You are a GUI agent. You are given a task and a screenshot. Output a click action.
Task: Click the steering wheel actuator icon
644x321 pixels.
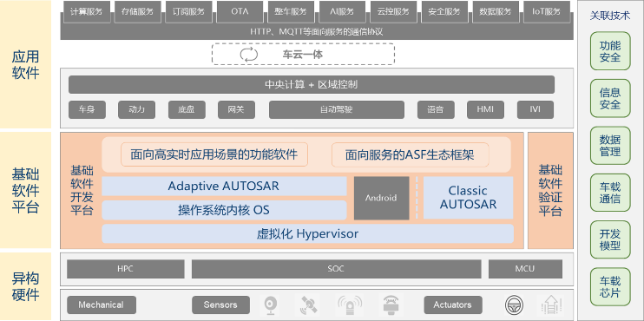513,305
